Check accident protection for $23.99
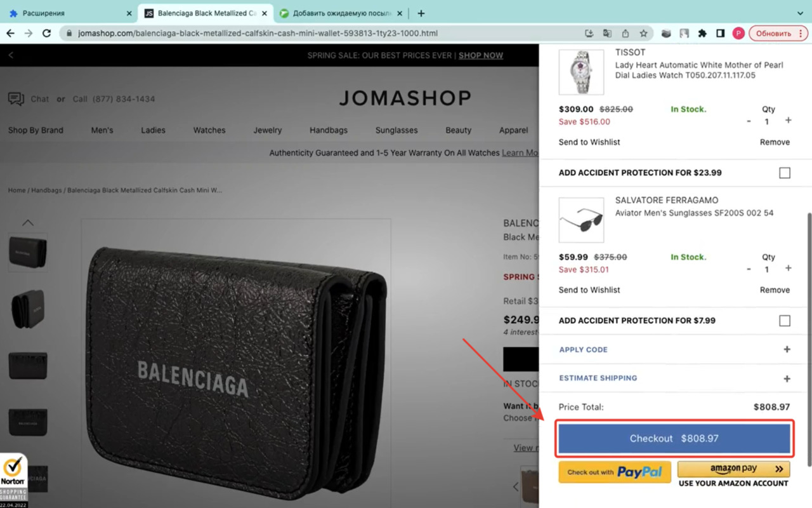 (x=785, y=173)
